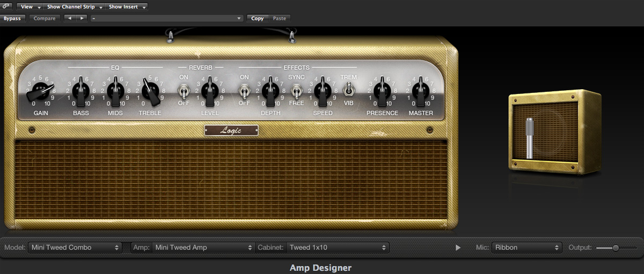Viewport: 644px width, 274px height.
Task: Click the Copy button
Action: pyautogui.click(x=258, y=18)
